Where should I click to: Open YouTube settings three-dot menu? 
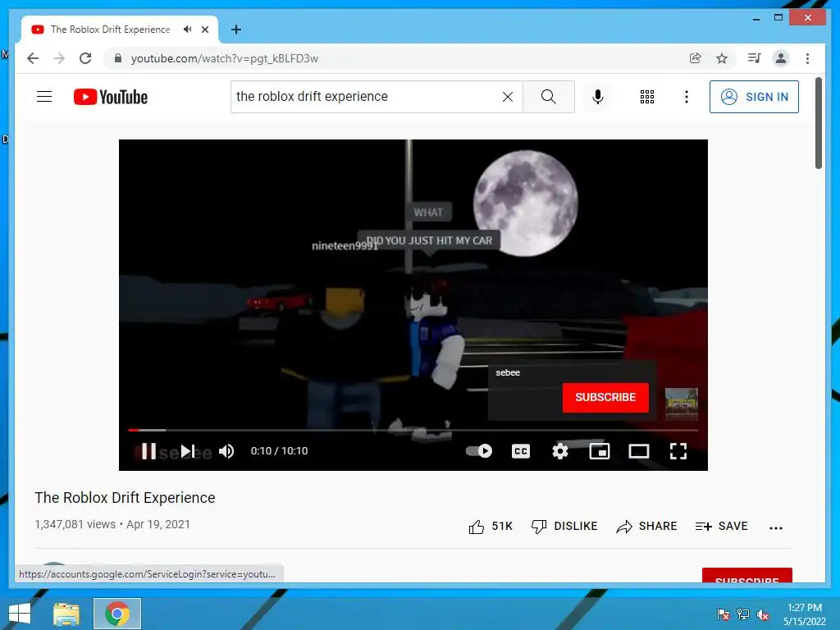point(687,97)
